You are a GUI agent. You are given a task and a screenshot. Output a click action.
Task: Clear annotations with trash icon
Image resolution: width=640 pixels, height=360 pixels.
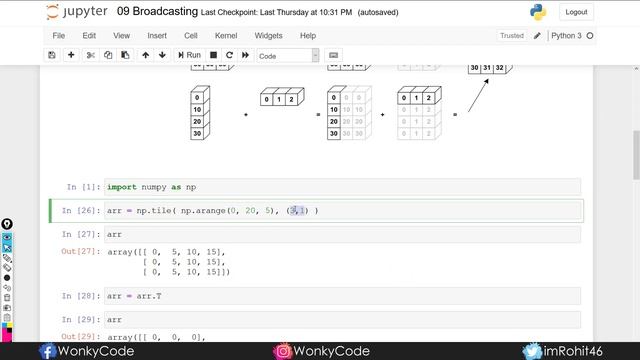click(x=7, y=298)
